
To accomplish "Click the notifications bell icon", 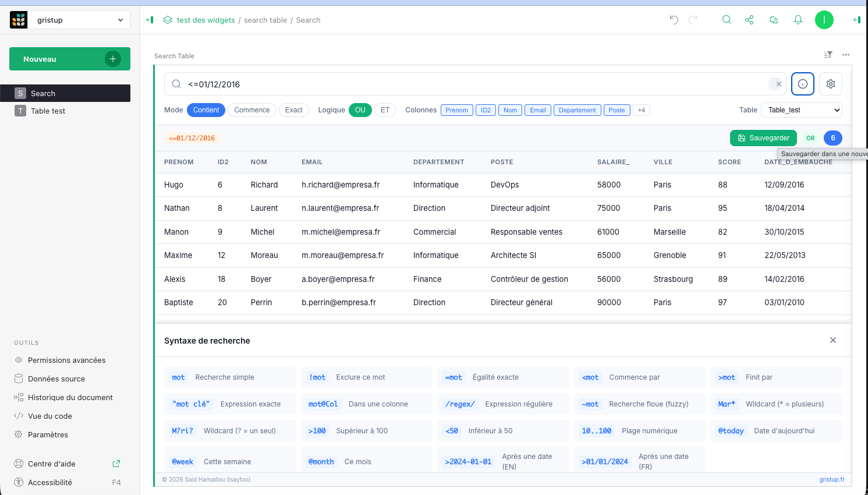I will (798, 20).
